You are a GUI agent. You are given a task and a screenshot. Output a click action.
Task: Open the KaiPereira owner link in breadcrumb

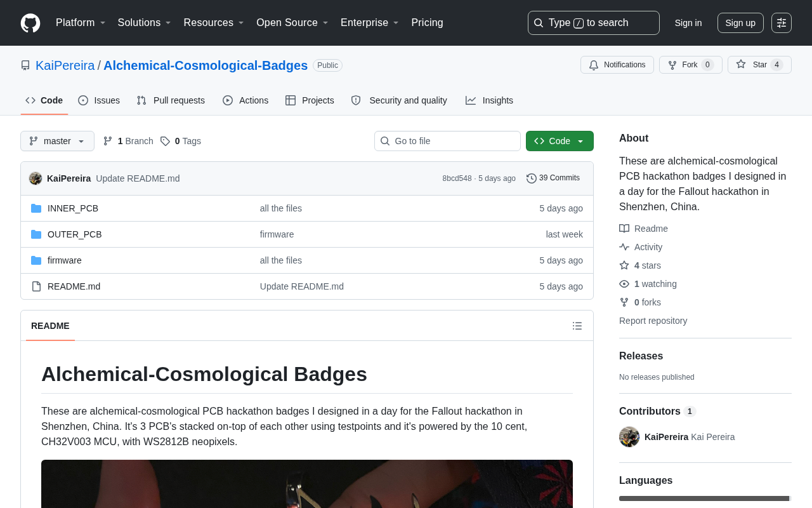tap(65, 65)
